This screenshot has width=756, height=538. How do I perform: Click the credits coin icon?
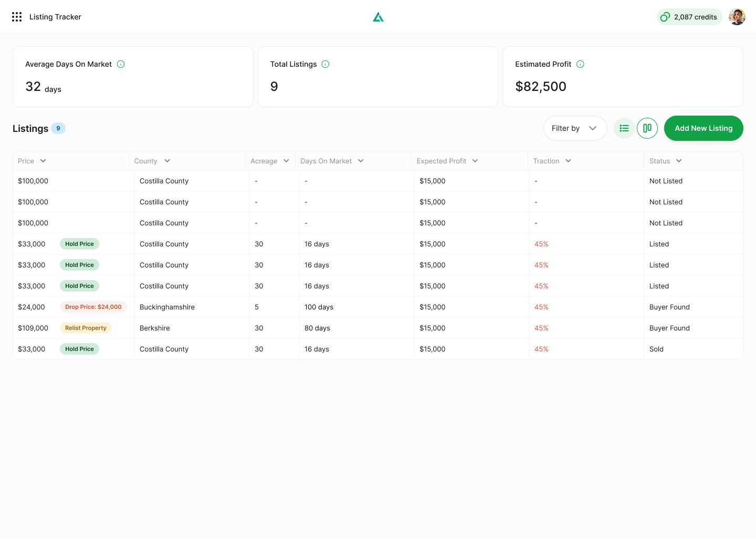[665, 17]
